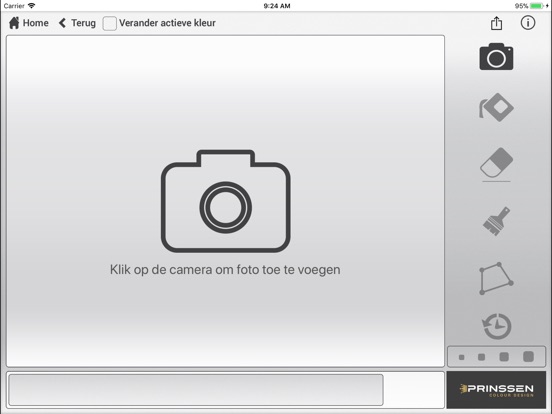Image resolution: width=552 pixels, height=414 pixels.
Task: Click the Verander actieve kleur label
Action: pos(167,23)
